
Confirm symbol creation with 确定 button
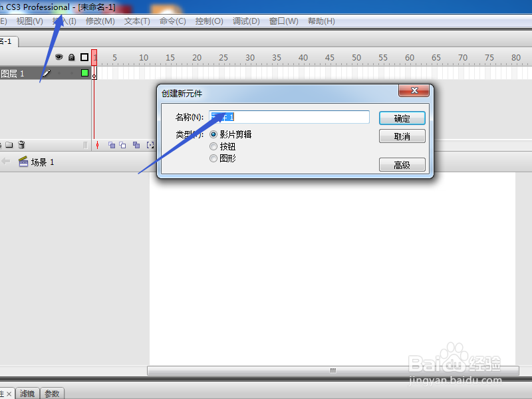[402, 118]
